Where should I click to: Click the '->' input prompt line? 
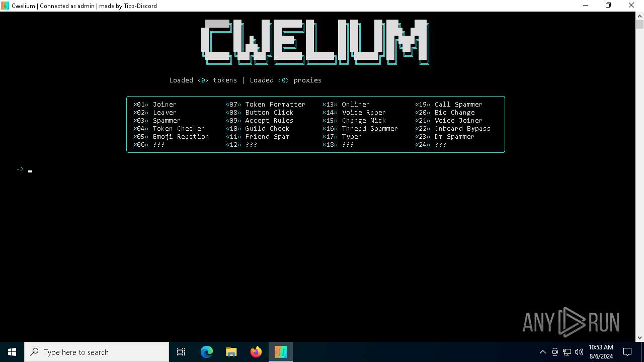[x=24, y=169]
